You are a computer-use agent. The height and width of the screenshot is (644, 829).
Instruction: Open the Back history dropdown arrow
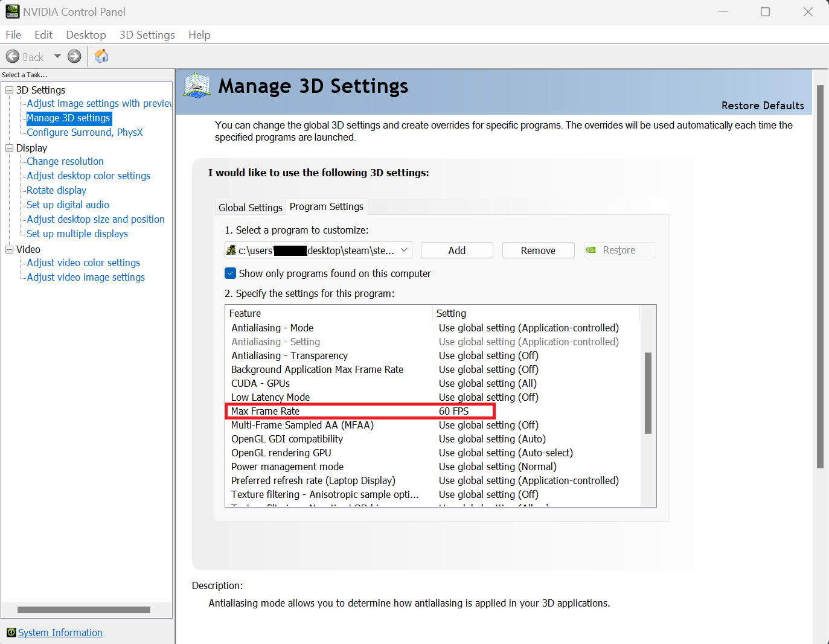(x=57, y=57)
